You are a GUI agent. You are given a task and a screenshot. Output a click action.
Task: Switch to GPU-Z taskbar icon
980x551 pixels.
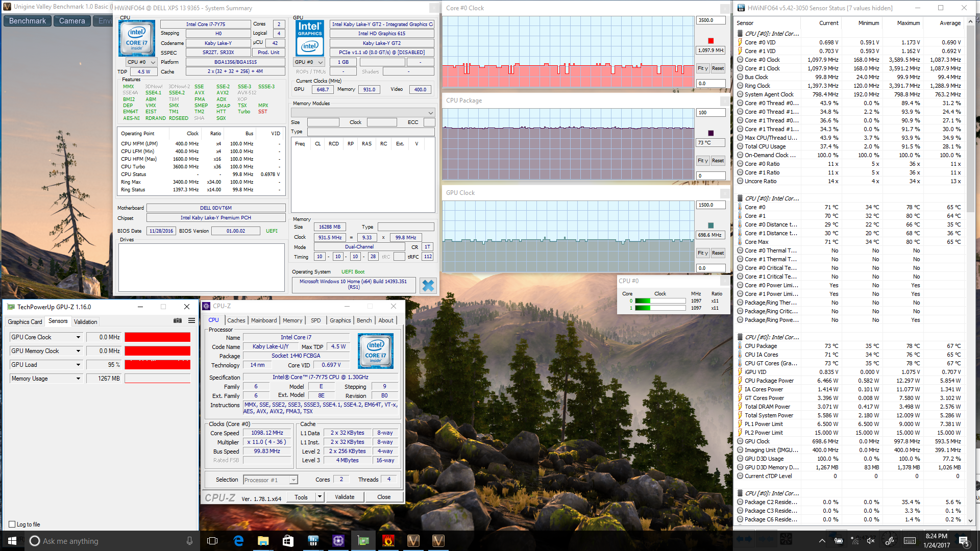(363, 541)
